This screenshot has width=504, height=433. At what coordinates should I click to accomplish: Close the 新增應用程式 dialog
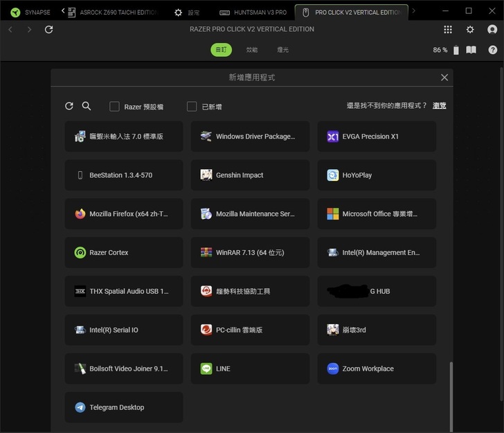coord(444,78)
